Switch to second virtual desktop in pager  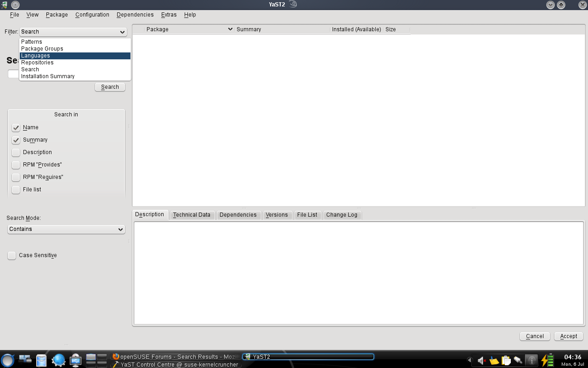tap(102, 356)
